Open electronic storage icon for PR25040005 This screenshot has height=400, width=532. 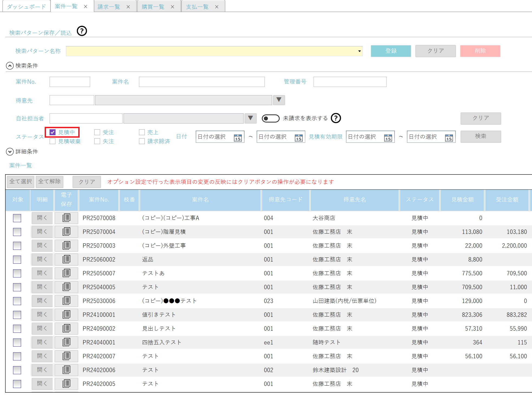66,287
